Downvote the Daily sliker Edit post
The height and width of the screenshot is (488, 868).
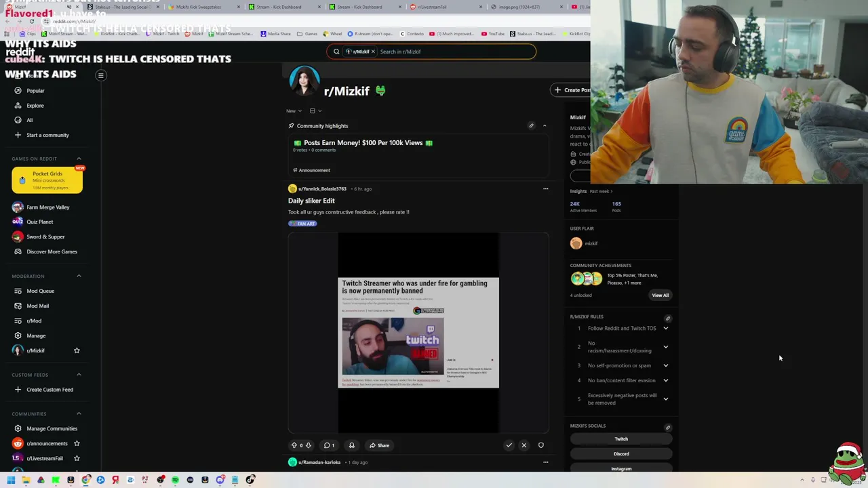[309, 445]
